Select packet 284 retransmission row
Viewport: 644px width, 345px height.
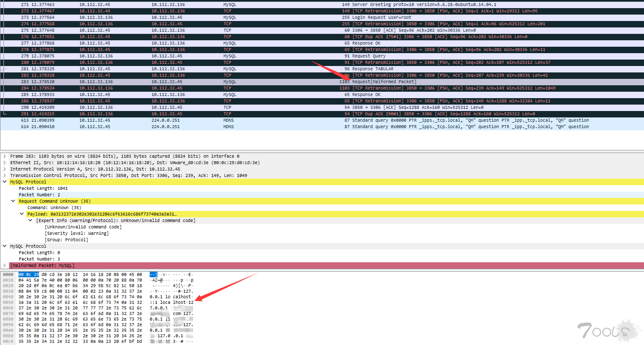[322, 88]
